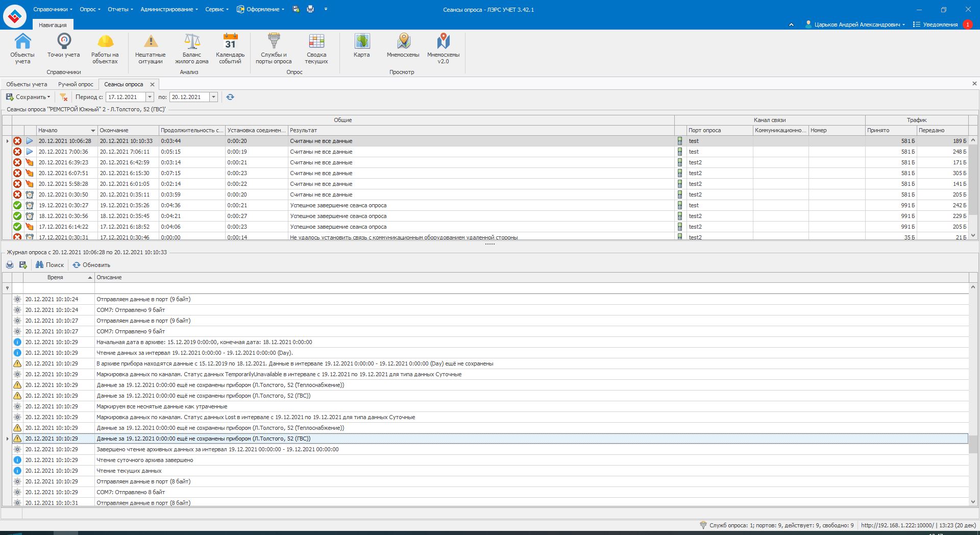Screen dimensions: 980x535
Task: Open Службы и порты опроса icon
Action: click(x=274, y=48)
